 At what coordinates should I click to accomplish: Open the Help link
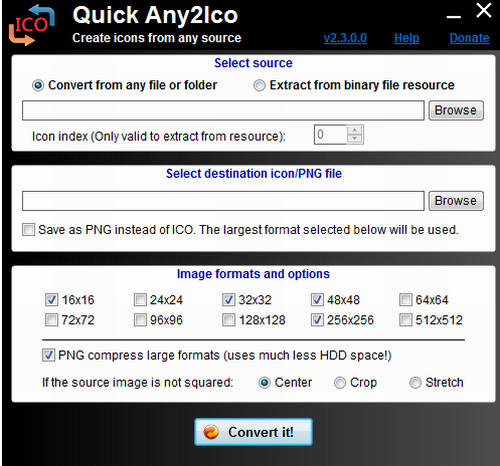(x=407, y=38)
